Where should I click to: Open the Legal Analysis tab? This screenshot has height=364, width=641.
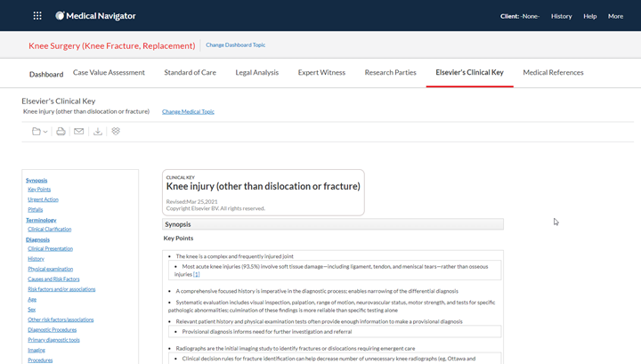[x=256, y=72]
